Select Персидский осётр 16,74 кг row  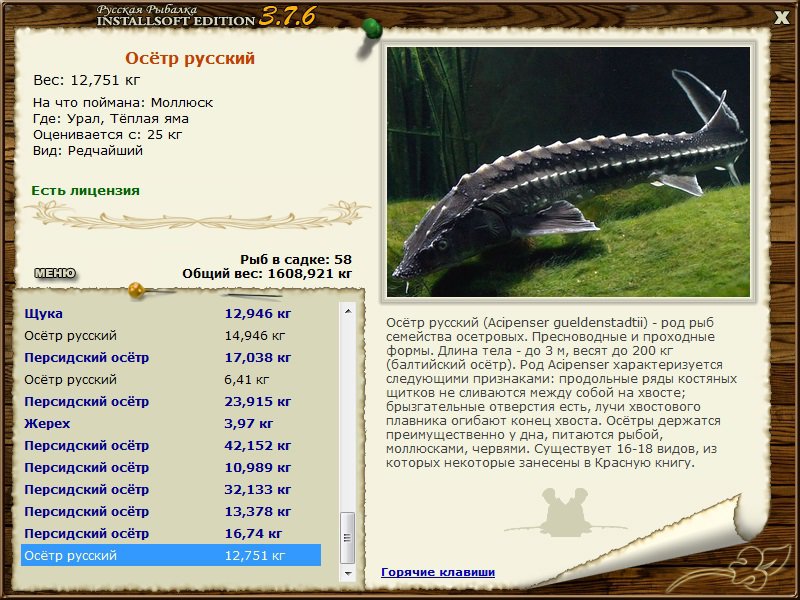pyautogui.click(x=171, y=533)
